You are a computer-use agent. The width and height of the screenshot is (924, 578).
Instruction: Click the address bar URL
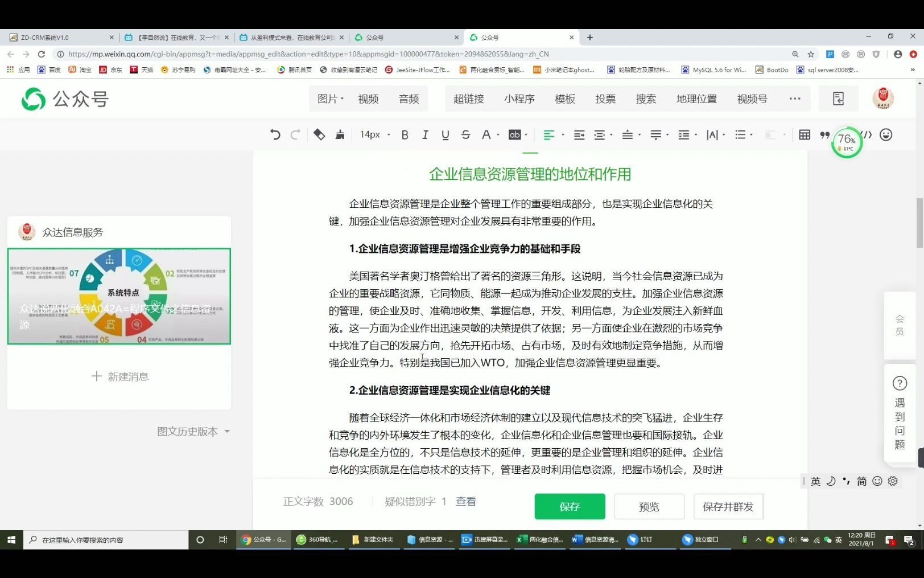(x=308, y=54)
